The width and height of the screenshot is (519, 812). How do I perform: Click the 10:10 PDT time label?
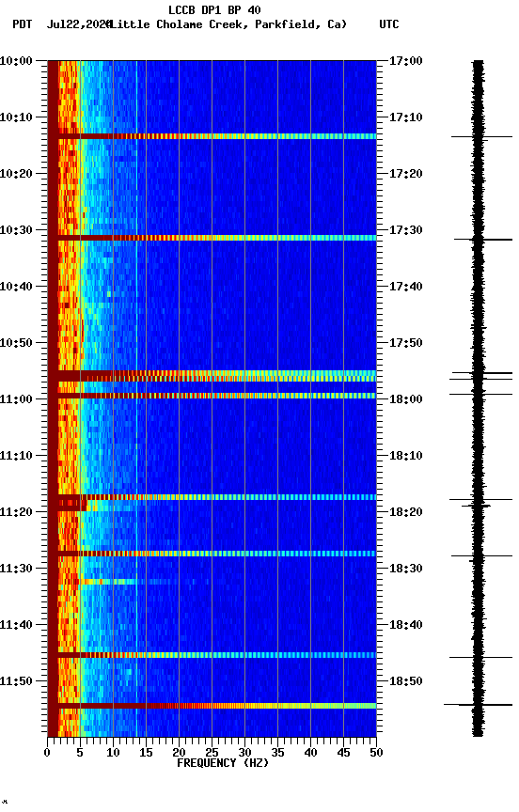[x=16, y=117]
